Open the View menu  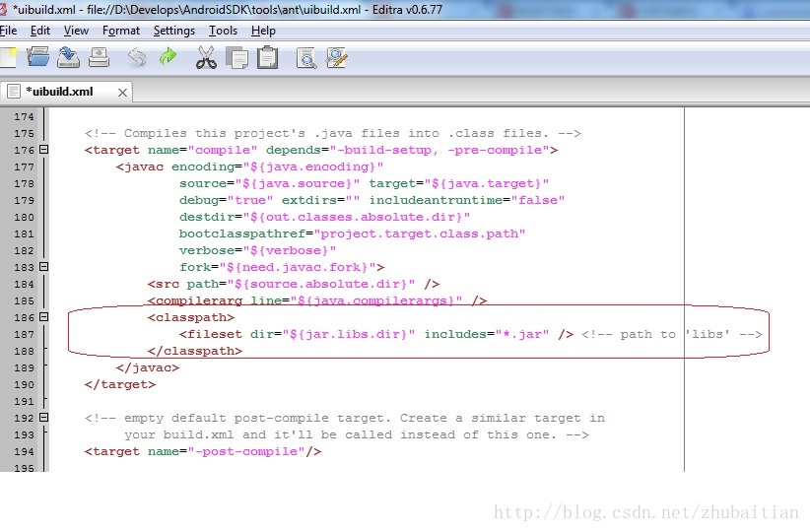[76, 31]
